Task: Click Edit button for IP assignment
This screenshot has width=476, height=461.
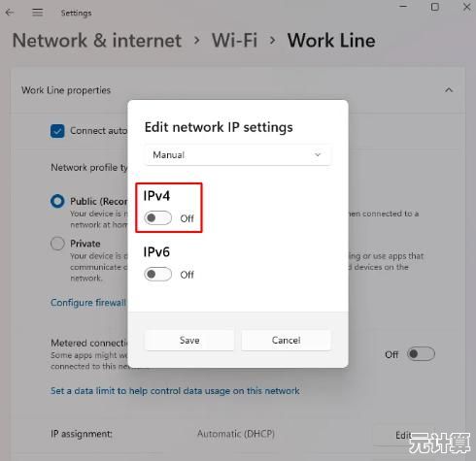Action: 403,436
